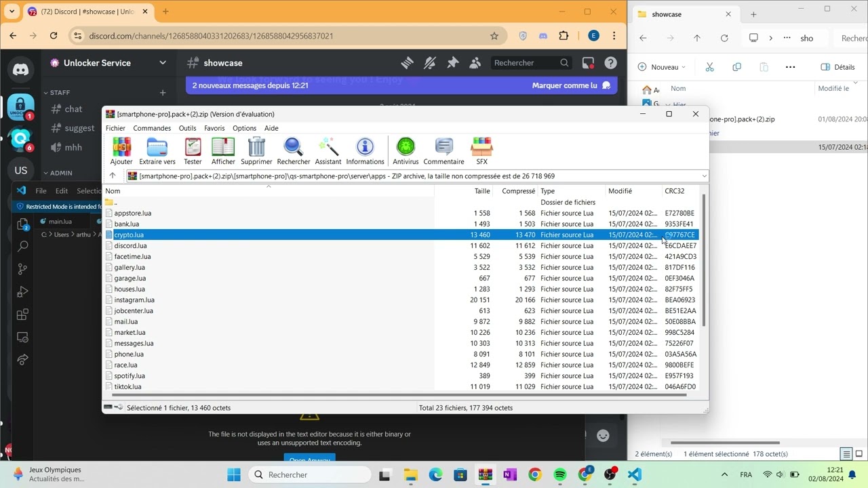Viewport: 868px width, 488px height.
Task: Click Extraire vers in WinRAR toolbar
Action: [157, 151]
